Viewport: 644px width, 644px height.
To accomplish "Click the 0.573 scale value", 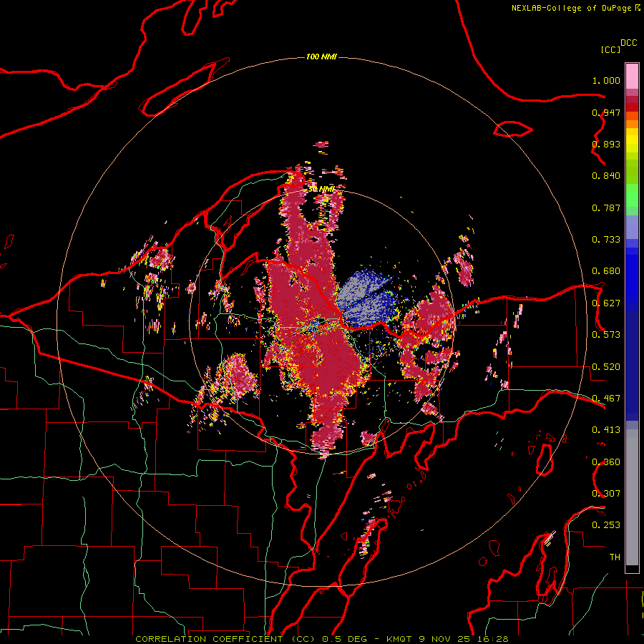I will tap(606, 335).
